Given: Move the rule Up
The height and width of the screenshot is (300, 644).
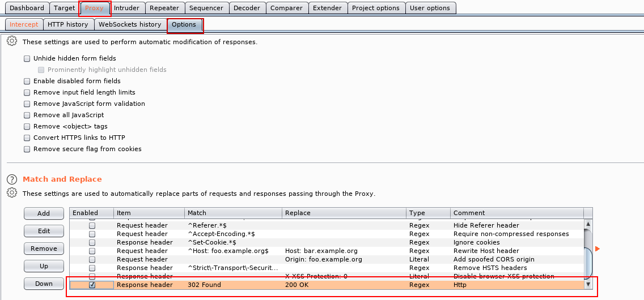Looking at the screenshot, I should 44,266.
